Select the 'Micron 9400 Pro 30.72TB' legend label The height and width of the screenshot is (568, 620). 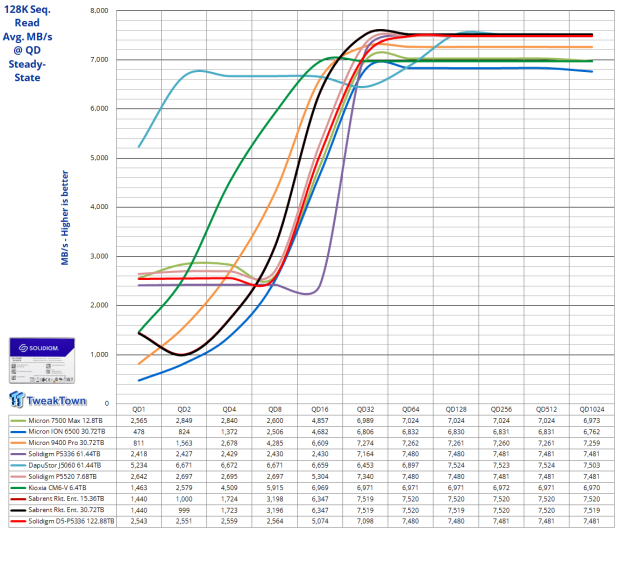(66, 443)
